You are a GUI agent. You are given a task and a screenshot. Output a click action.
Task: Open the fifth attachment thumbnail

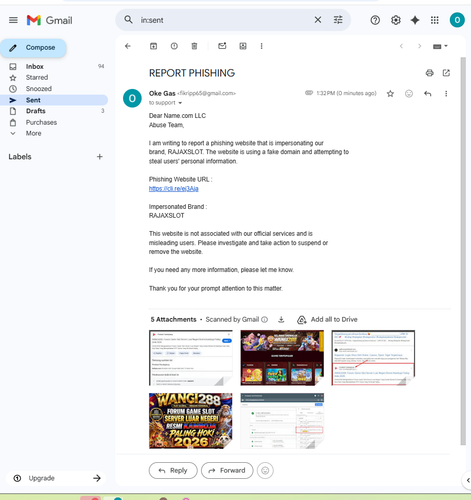coord(282,421)
